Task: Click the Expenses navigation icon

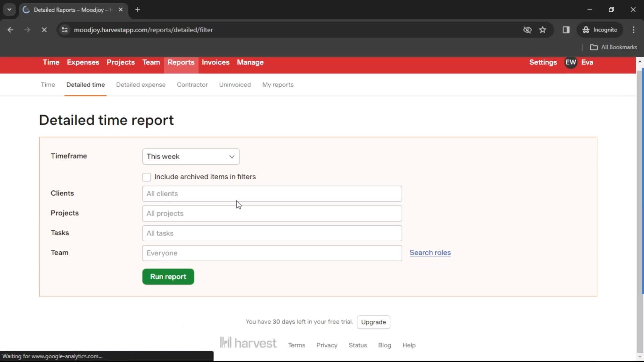Action: [x=83, y=62]
